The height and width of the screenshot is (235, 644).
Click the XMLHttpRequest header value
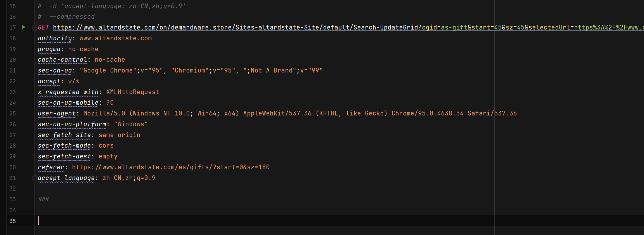coord(133,92)
